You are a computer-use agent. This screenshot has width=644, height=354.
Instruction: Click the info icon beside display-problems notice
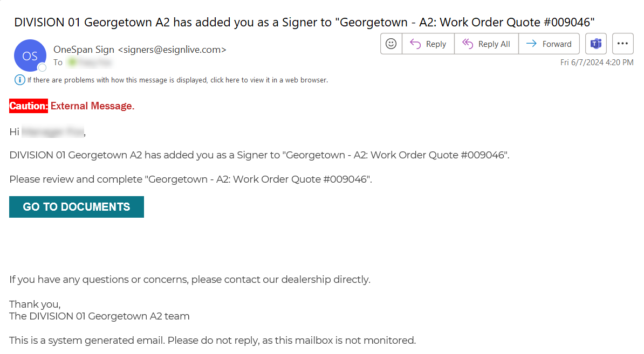[20, 80]
